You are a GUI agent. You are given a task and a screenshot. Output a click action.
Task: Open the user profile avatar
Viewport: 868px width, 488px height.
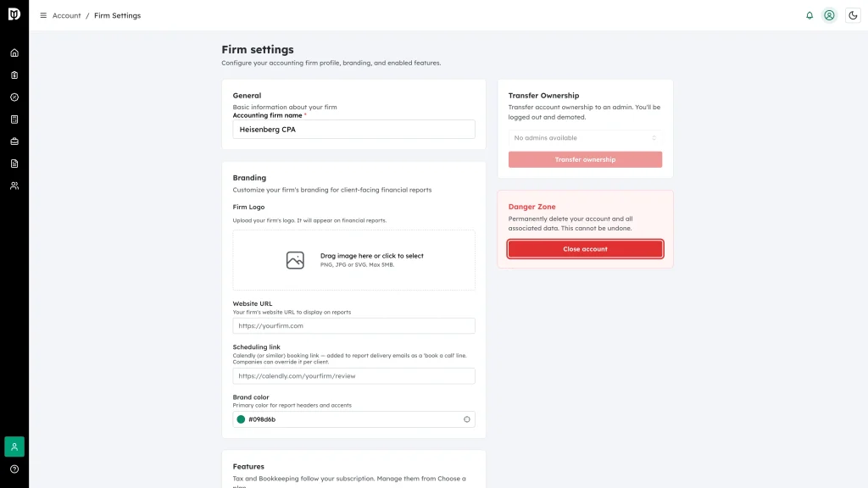click(x=829, y=15)
